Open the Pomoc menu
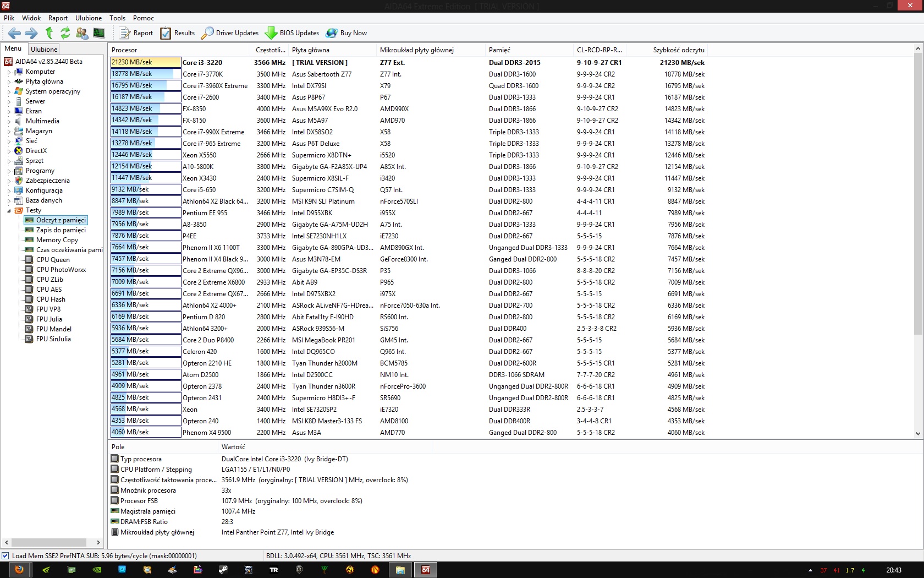 coord(143,18)
